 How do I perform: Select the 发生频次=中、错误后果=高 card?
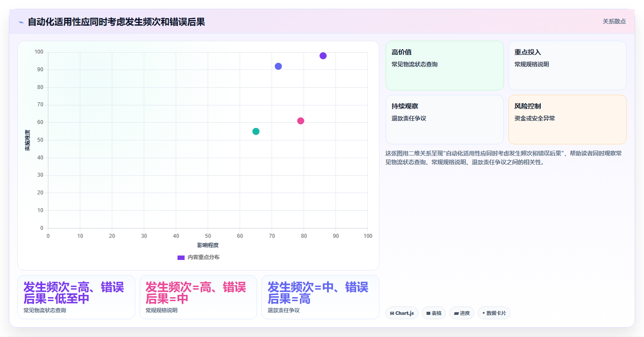(x=320, y=297)
